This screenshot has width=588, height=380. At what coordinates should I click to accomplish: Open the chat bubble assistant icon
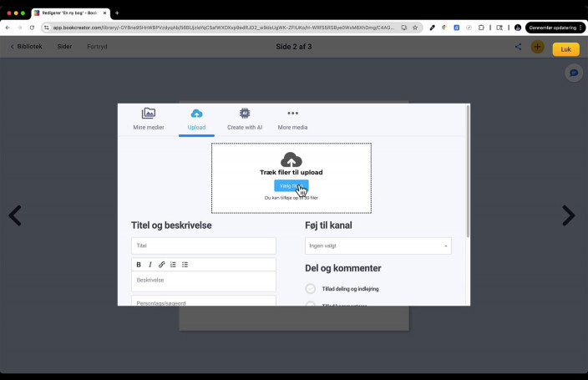[574, 73]
